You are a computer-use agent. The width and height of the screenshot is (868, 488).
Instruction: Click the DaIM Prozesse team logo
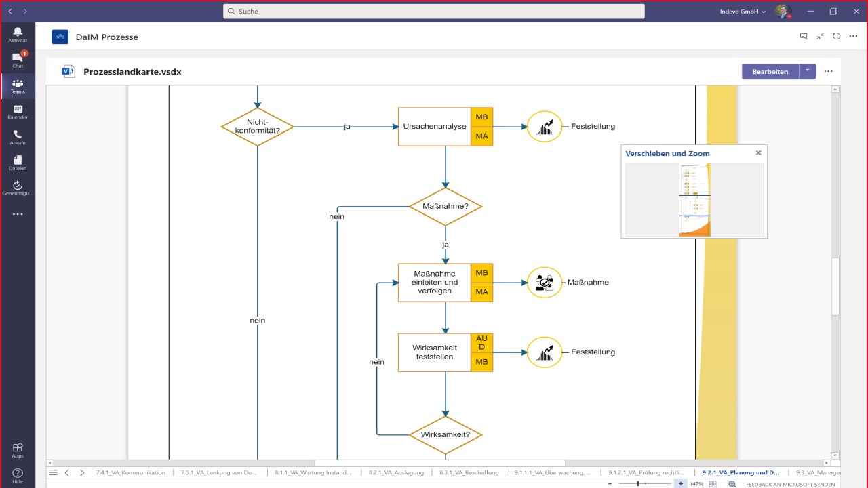pyautogui.click(x=60, y=37)
